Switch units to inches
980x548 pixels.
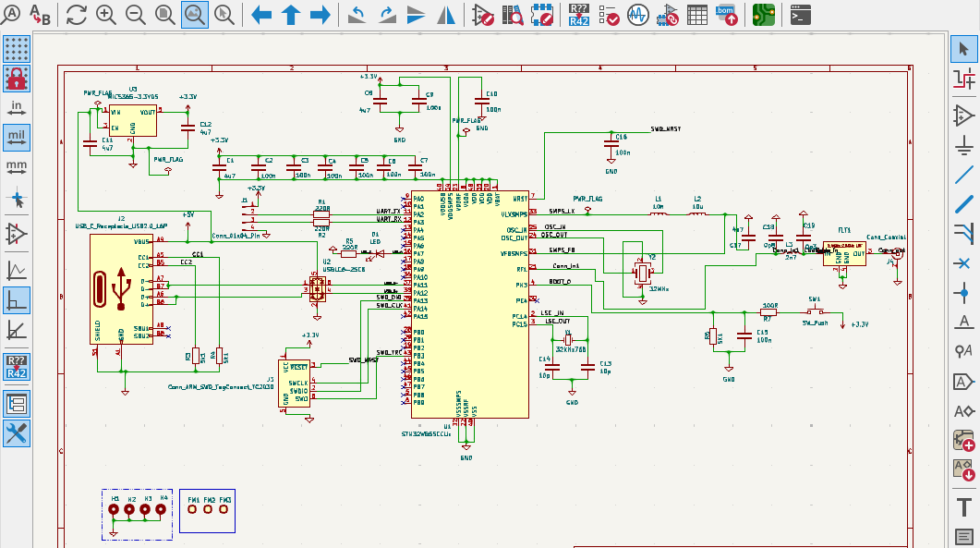(x=16, y=108)
